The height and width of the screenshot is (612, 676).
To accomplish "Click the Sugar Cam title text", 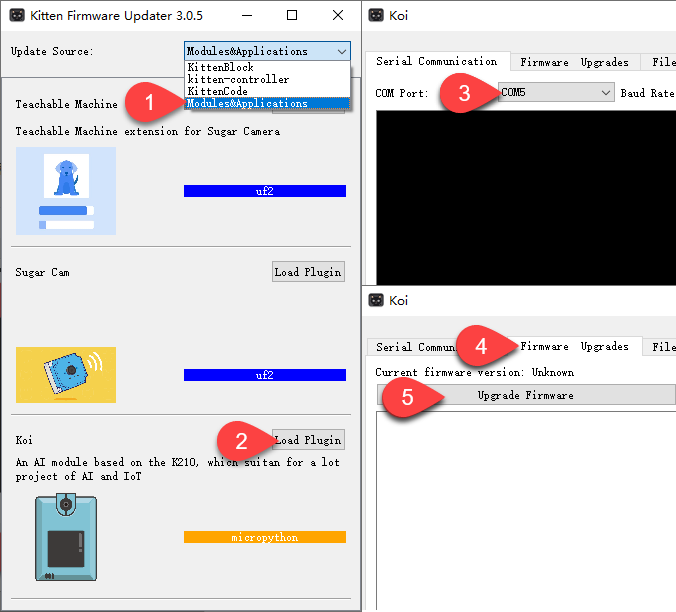I will (42, 272).
